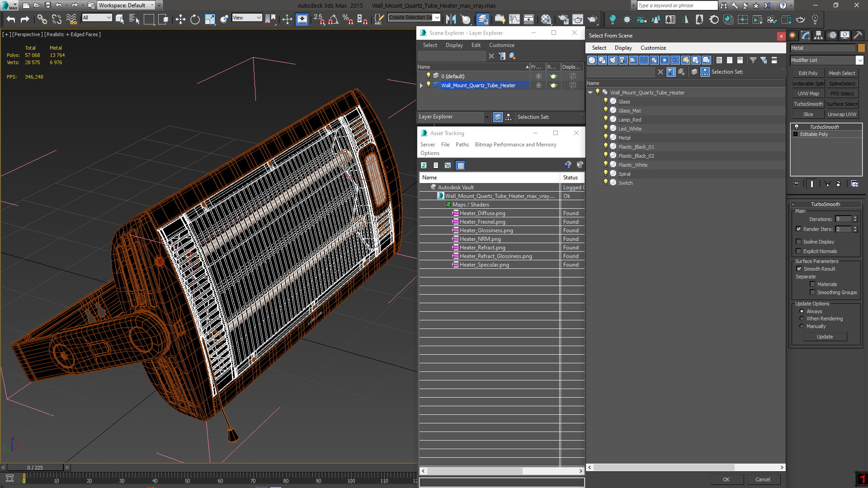
Task: Open the Create command panel tab
Action: (793, 35)
